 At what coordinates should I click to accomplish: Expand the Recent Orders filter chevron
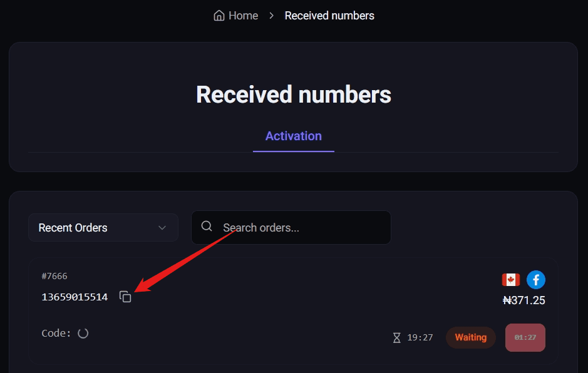pos(162,228)
